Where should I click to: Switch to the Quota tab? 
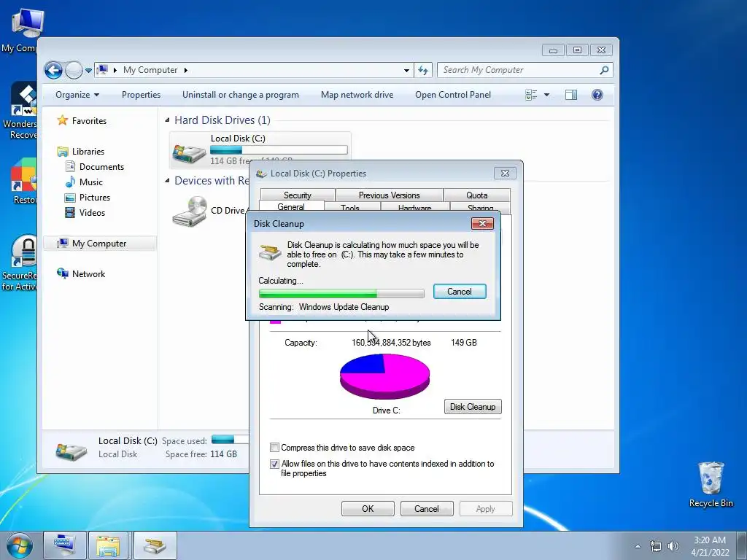477,195
